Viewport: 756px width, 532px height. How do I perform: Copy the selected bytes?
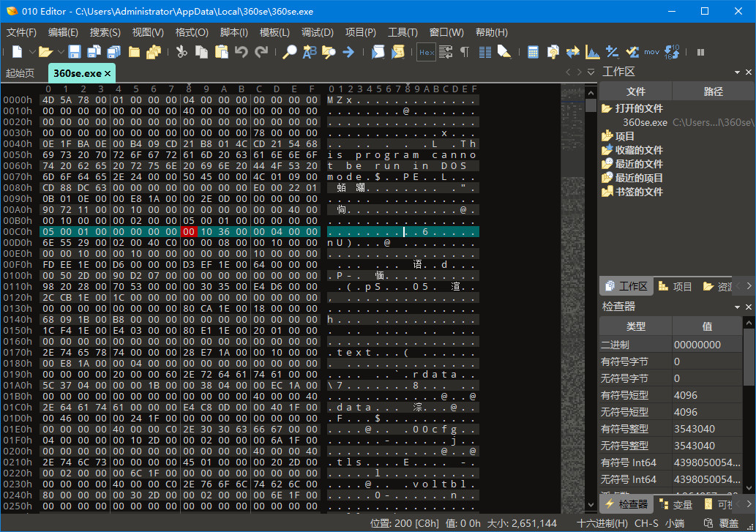(x=201, y=52)
